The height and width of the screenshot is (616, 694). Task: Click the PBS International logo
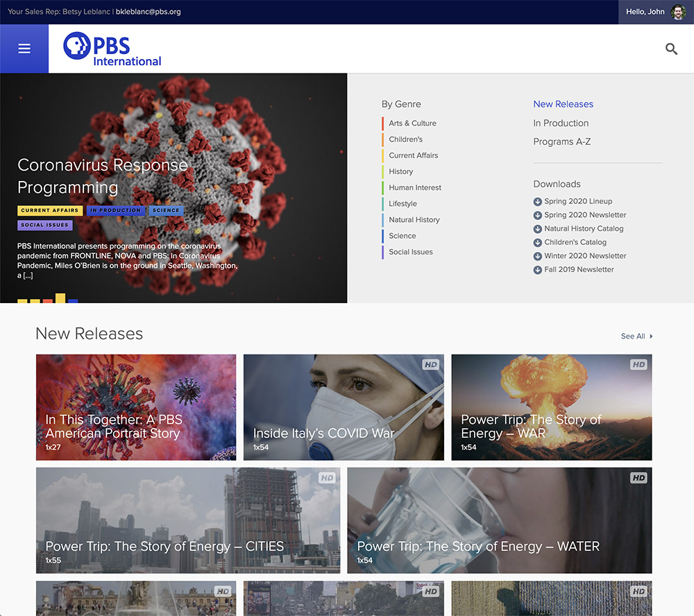tap(112, 50)
